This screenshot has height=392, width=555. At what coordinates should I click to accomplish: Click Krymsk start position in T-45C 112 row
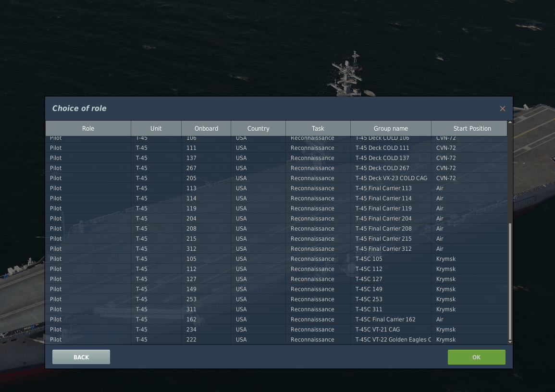coord(445,269)
